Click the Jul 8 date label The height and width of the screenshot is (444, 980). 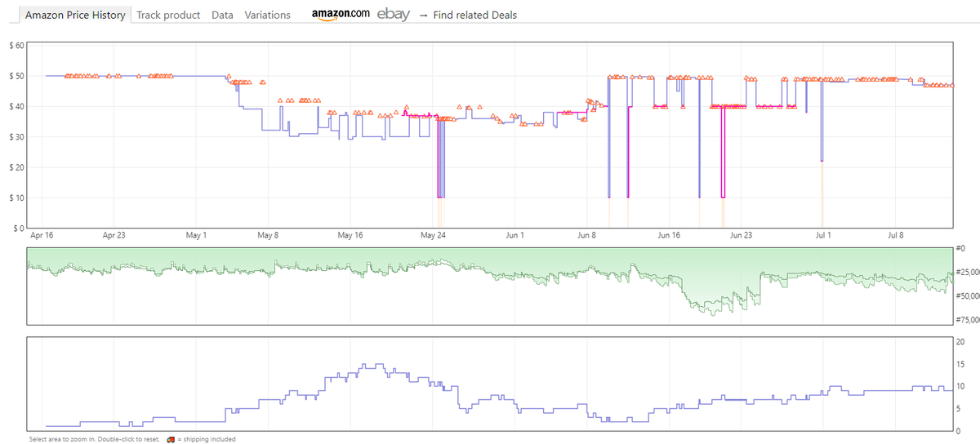[896, 235]
